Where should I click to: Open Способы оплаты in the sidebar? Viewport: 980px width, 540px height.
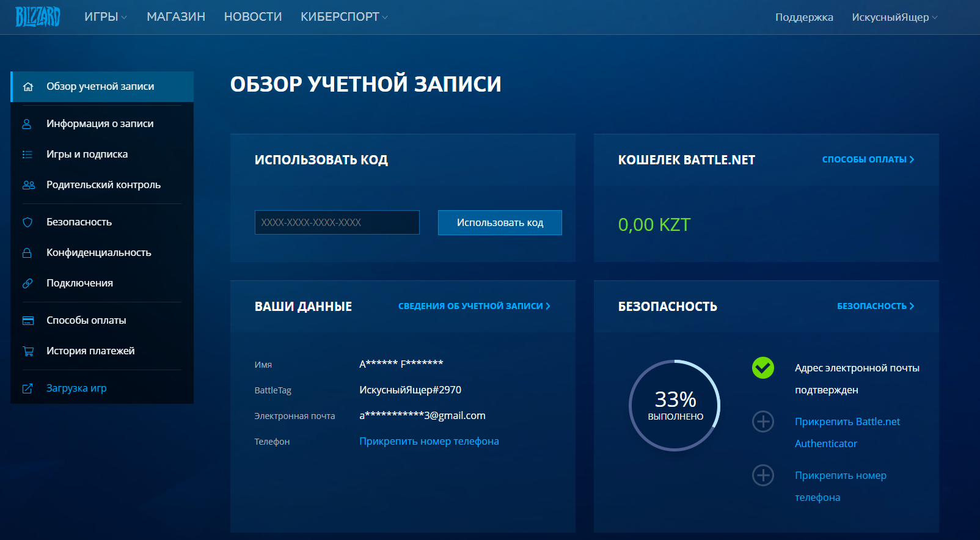102,321
